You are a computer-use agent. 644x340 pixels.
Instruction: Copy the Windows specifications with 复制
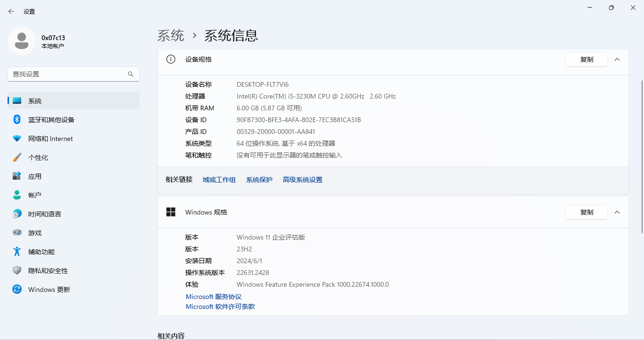tap(586, 212)
